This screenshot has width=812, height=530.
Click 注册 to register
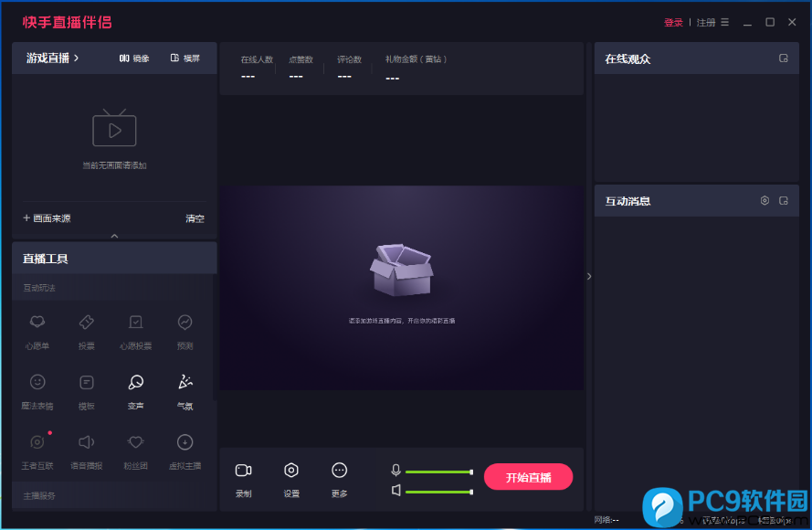click(706, 22)
